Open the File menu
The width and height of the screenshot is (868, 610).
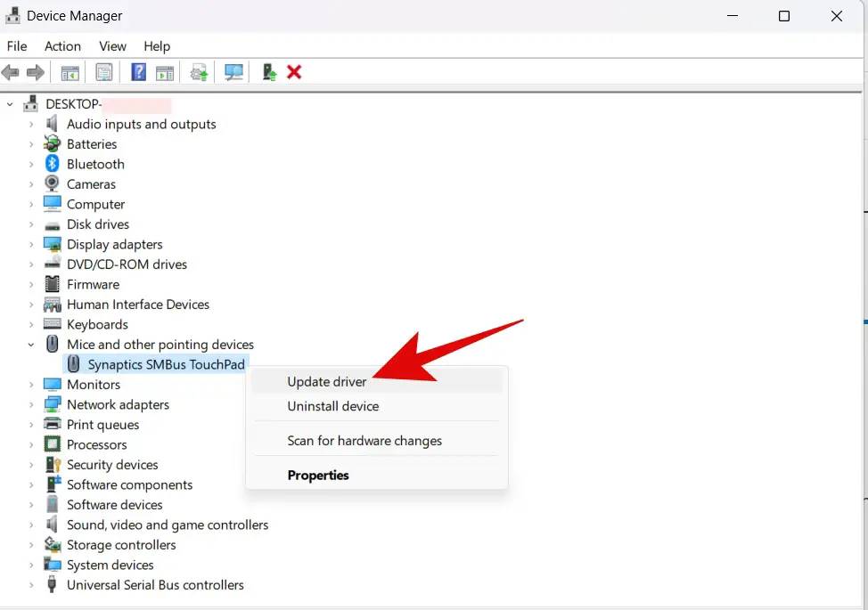pos(17,46)
